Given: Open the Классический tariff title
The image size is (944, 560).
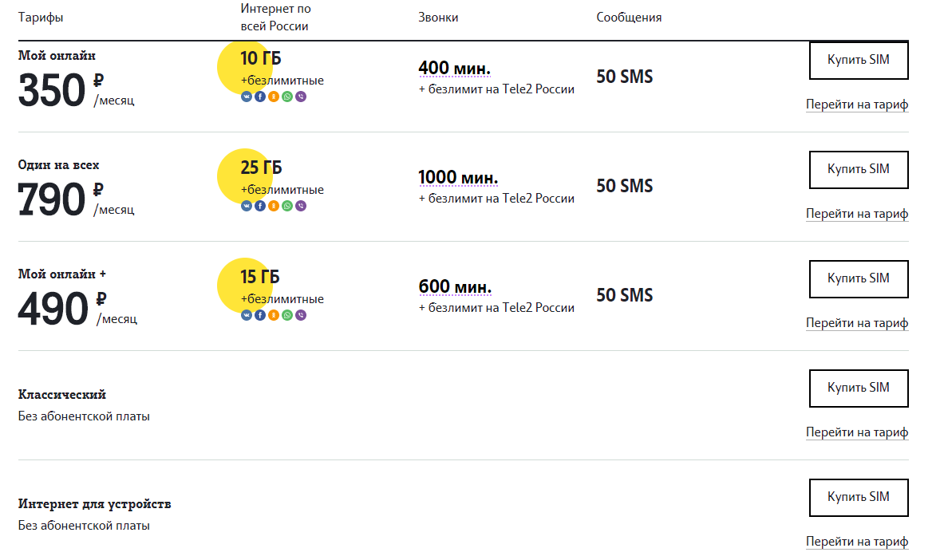Looking at the screenshot, I should [x=62, y=394].
